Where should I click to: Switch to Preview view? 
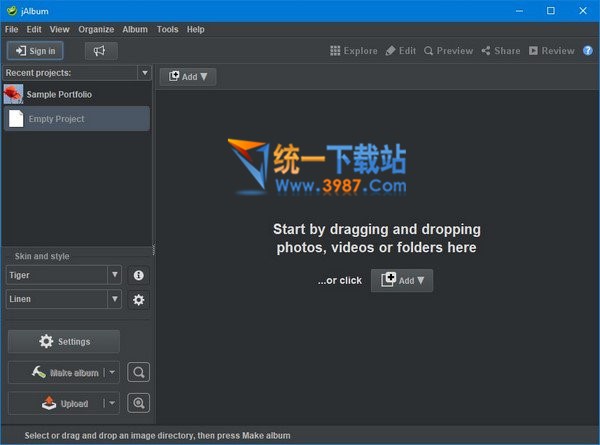(x=448, y=51)
